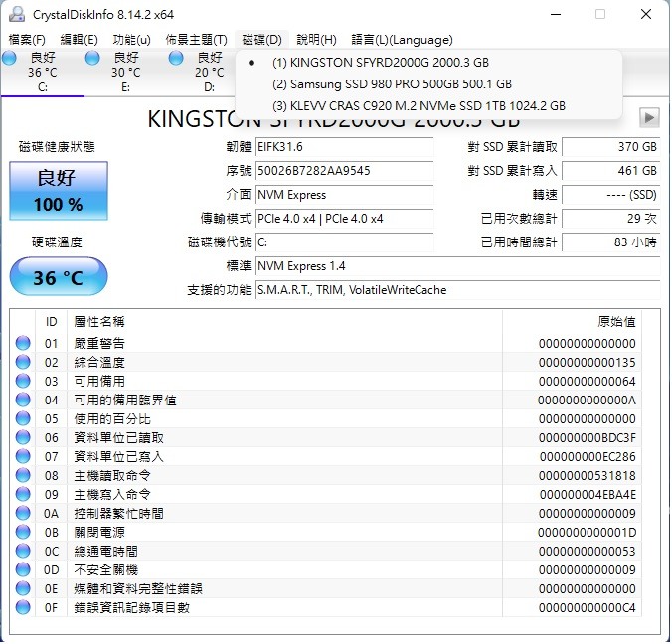The height and width of the screenshot is (644, 672).
Task: Click blue health orb above C: tab
Action: tap(9, 58)
